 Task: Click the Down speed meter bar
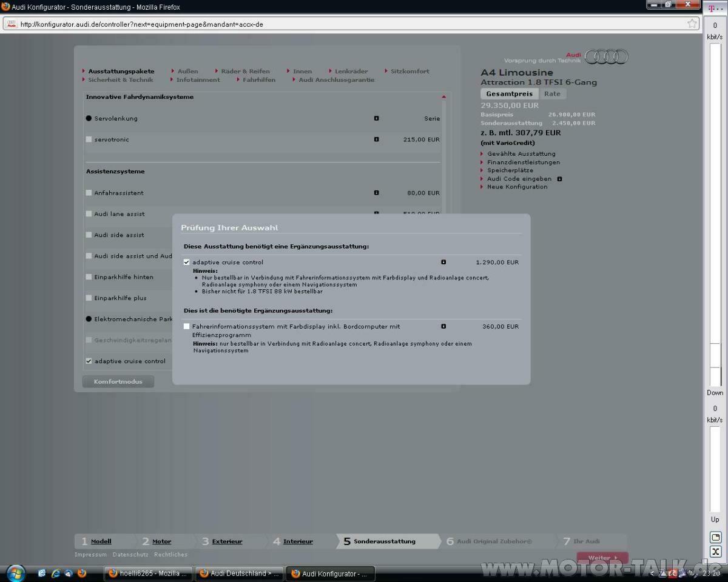pyautogui.click(x=715, y=215)
